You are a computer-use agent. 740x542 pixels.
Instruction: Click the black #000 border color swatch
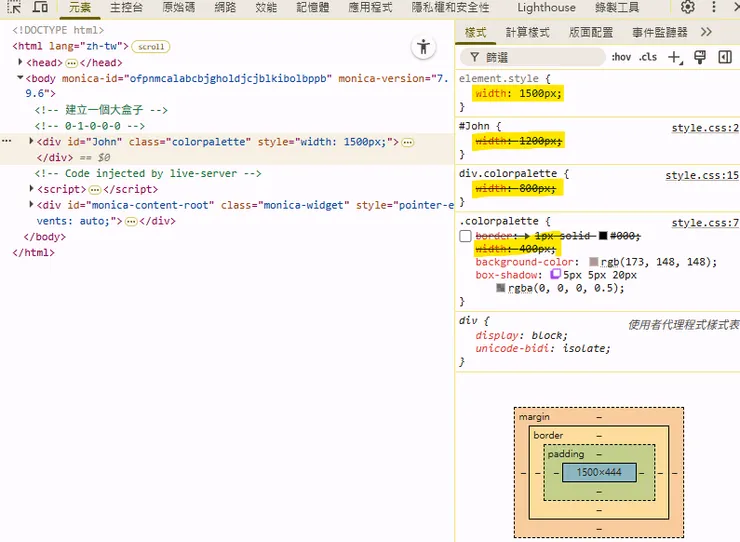point(603,236)
